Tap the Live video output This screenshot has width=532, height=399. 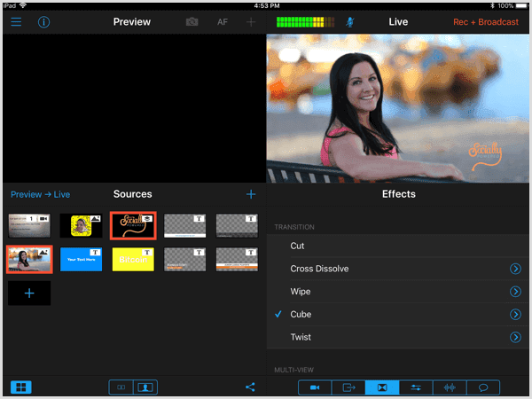click(397, 108)
